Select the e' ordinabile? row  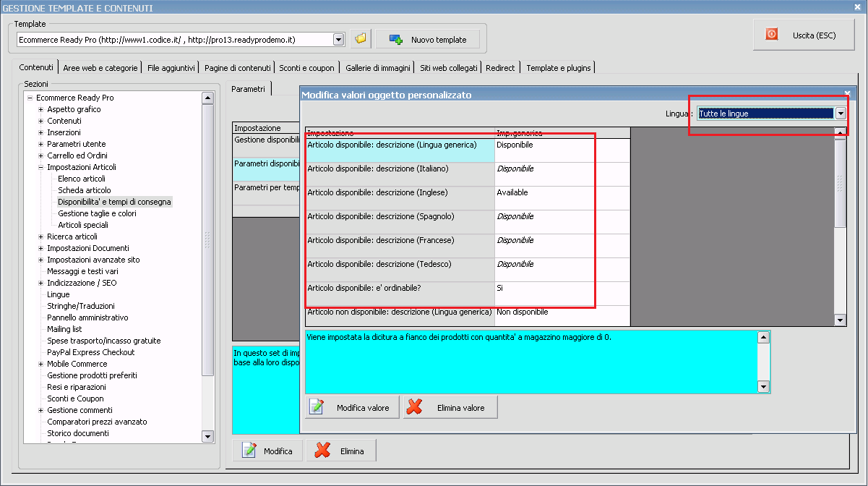[x=468, y=294]
